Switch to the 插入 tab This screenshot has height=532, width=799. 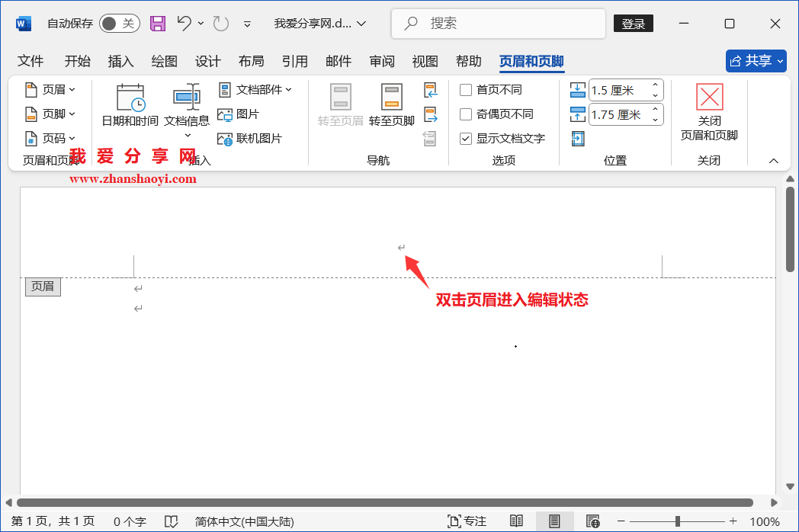tap(120, 61)
